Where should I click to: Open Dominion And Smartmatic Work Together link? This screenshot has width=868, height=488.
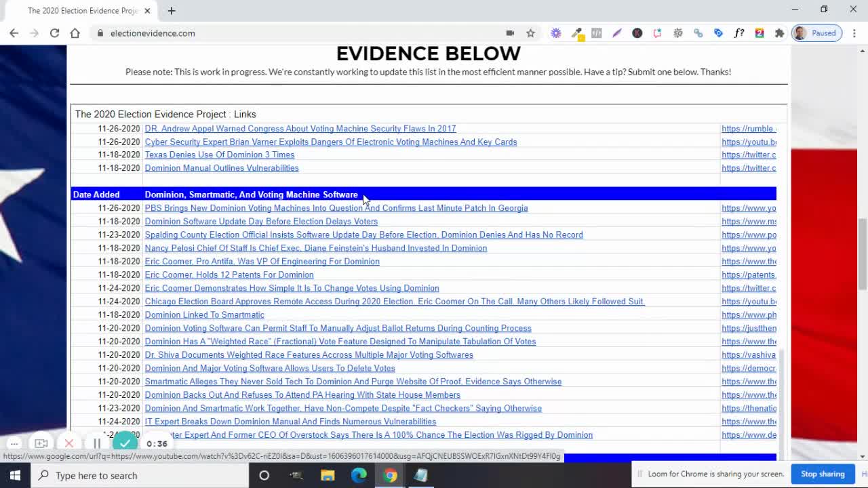click(x=343, y=408)
